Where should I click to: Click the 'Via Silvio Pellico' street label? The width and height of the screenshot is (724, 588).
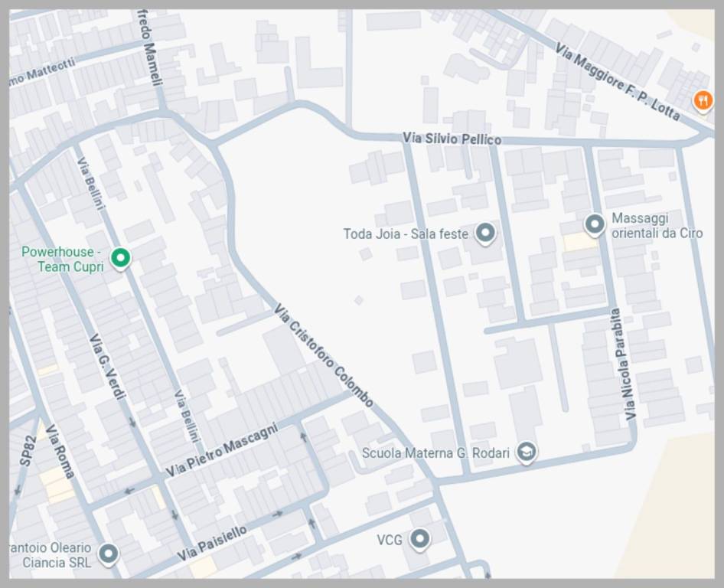click(x=452, y=139)
